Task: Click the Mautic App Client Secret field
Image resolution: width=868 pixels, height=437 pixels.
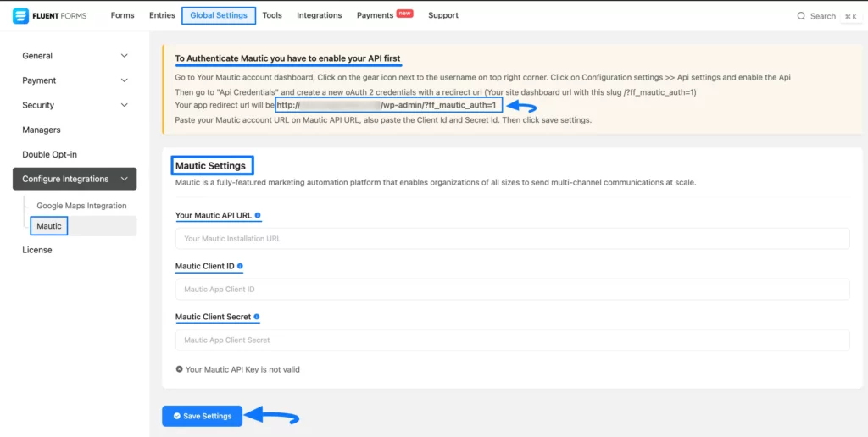Action: [512, 340]
